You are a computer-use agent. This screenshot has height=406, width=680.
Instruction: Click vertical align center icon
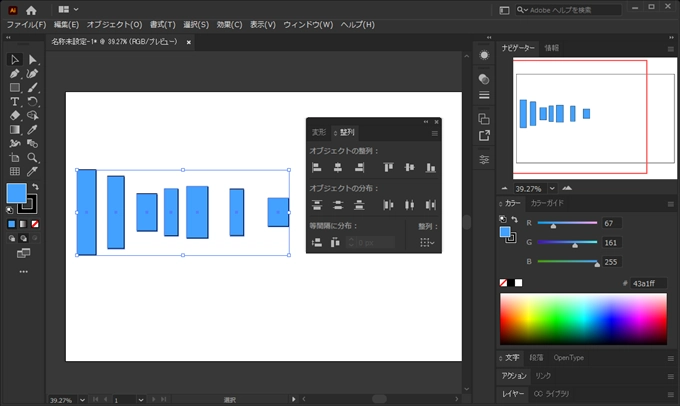[x=409, y=167]
